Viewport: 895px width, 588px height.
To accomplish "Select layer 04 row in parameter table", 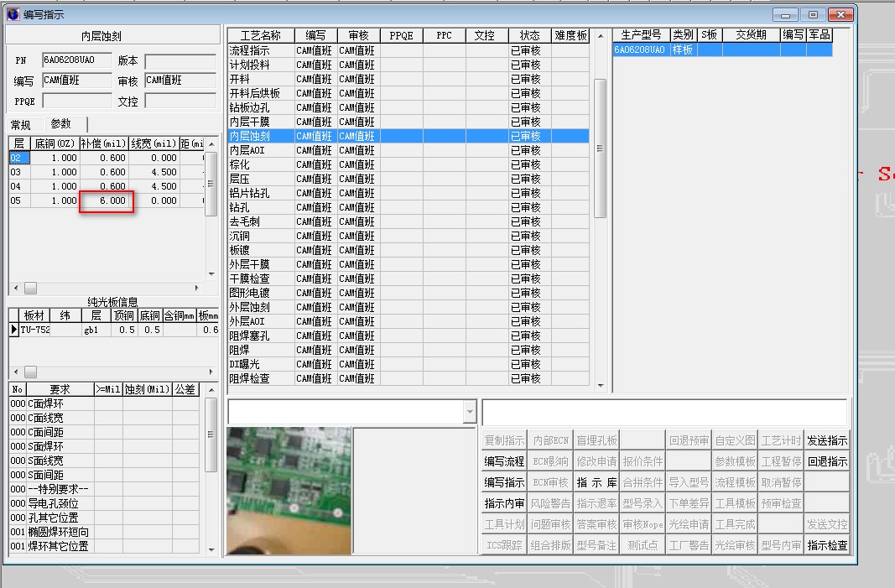I will [107, 186].
